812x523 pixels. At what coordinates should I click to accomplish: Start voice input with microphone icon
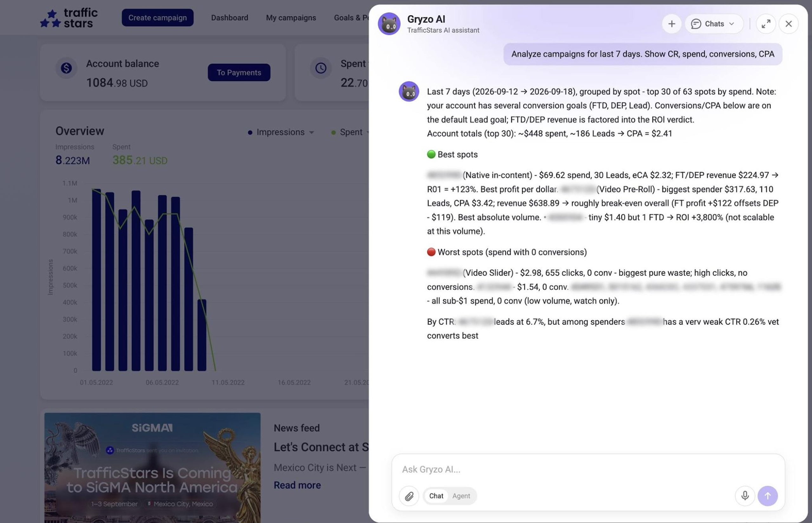pyautogui.click(x=745, y=496)
